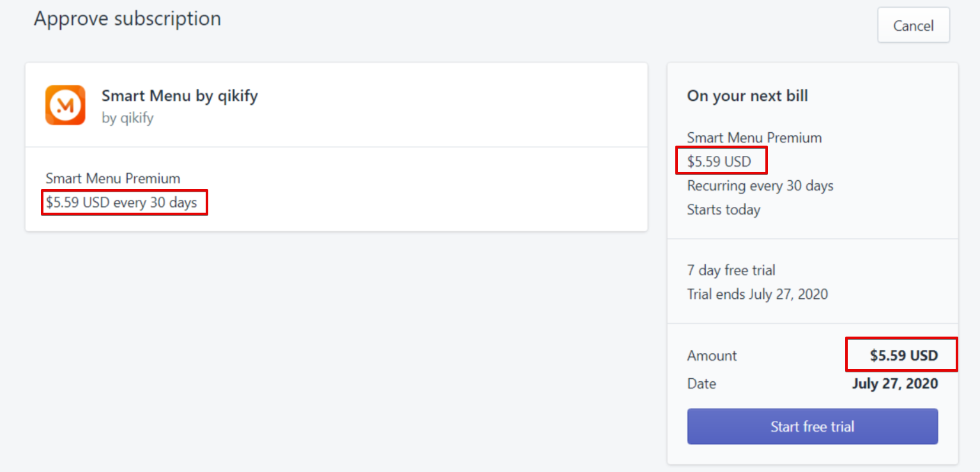Click the On your next bill heading
This screenshot has height=472, width=980.
pyautogui.click(x=747, y=96)
